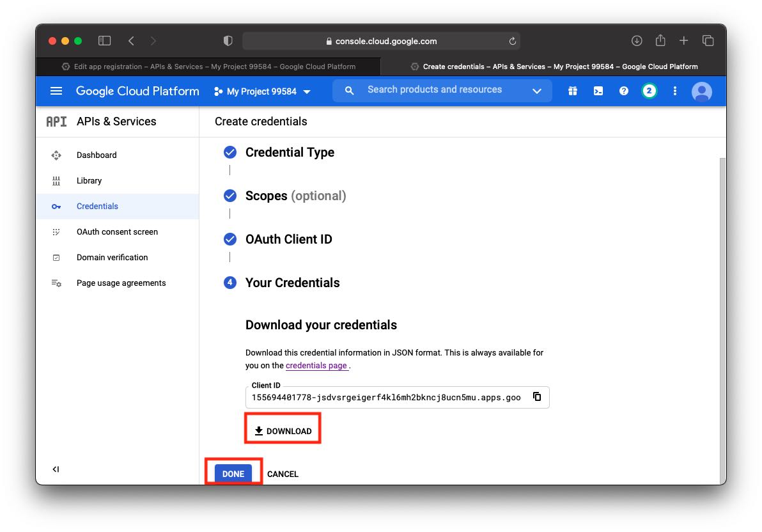Select the Your Credentials step heading
762x532 pixels.
292,283
